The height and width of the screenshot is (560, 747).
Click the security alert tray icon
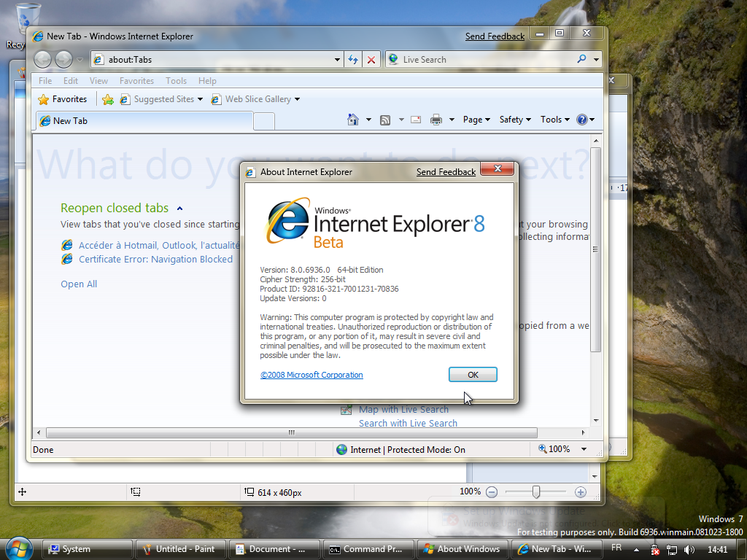[656, 550]
